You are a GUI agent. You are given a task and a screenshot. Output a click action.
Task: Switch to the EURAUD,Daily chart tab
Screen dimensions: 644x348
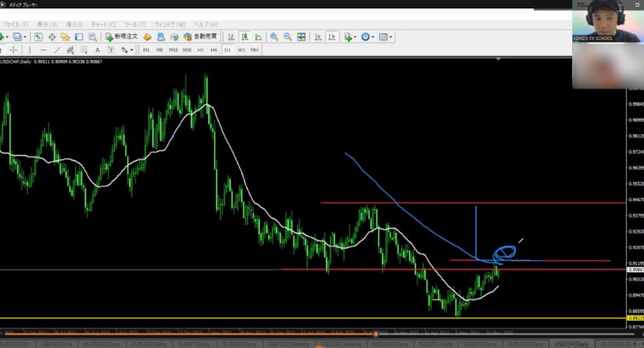pyautogui.click(x=526, y=344)
